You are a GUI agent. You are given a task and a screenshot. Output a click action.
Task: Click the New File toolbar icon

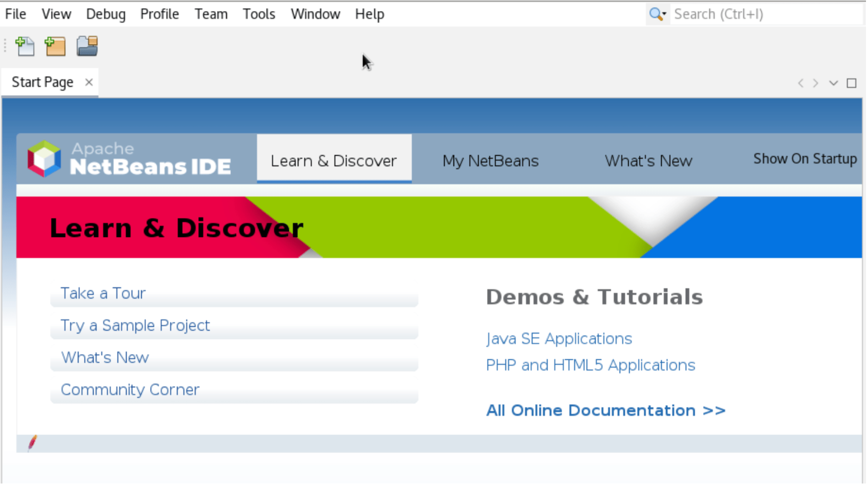tap(26, 46)
